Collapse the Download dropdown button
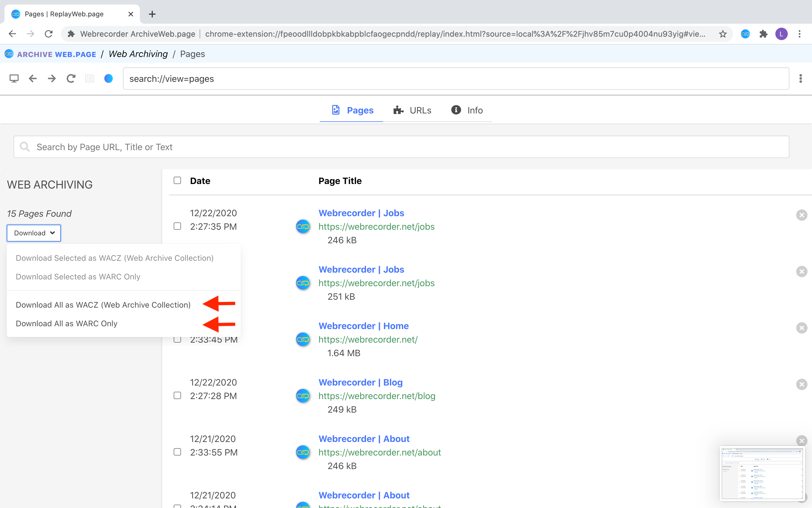Image resolution: width=812 pixels, height=508 pixels. (x=34, y=233)
